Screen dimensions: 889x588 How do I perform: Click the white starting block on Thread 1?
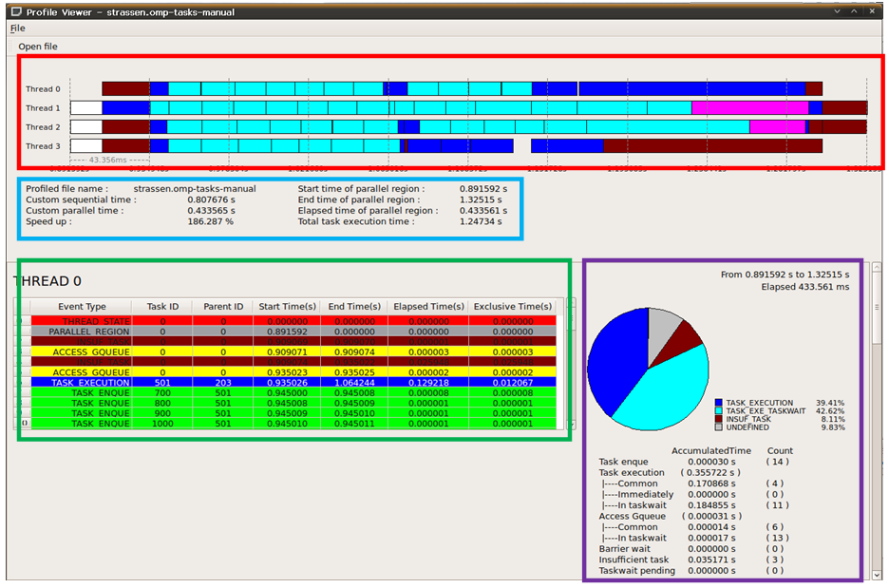(x=86, y=108)
